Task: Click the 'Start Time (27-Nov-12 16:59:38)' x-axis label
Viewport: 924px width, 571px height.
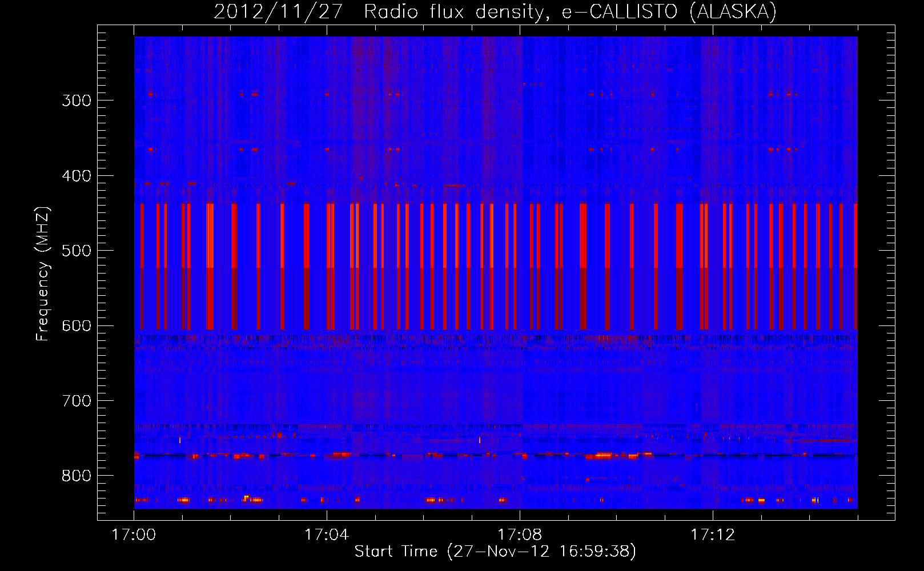Action: pos(495,552)
